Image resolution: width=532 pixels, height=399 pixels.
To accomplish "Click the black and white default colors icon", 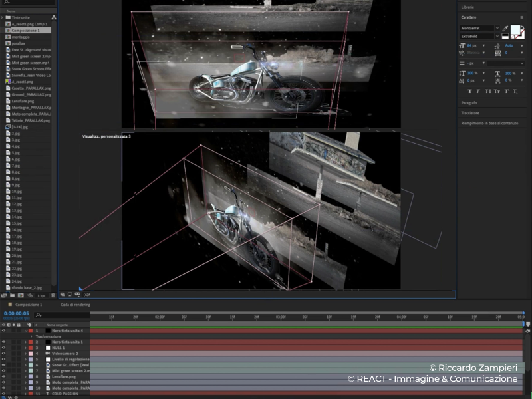I will coord(505,36).
